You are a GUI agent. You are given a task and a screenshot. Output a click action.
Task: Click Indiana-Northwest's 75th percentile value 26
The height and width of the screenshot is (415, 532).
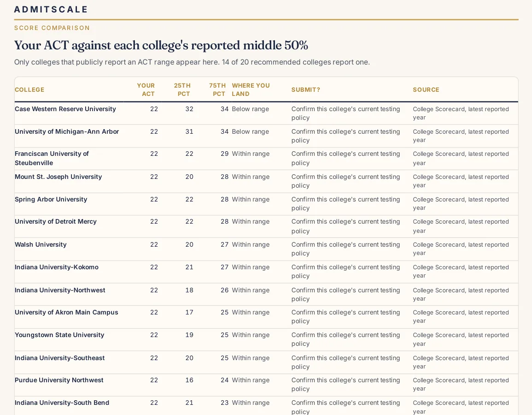point(224,290)
